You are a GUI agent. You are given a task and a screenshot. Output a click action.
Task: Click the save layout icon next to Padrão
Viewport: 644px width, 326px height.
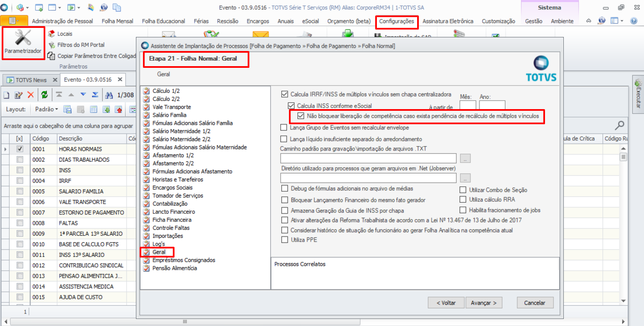67,109
